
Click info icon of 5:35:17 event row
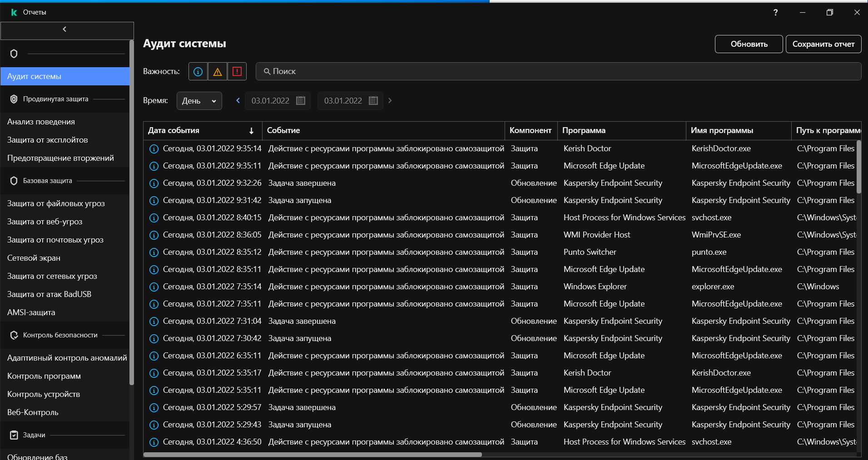coord(154,373)
